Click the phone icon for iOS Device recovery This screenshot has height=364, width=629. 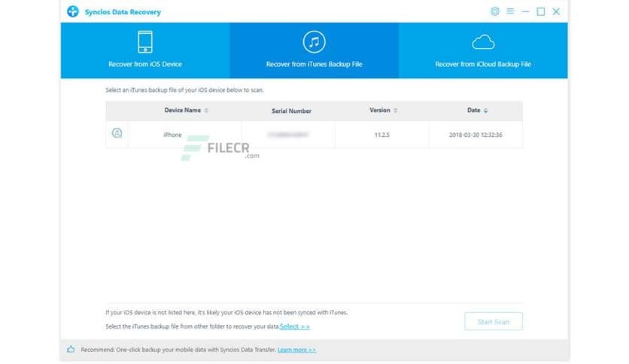point(144,41)
